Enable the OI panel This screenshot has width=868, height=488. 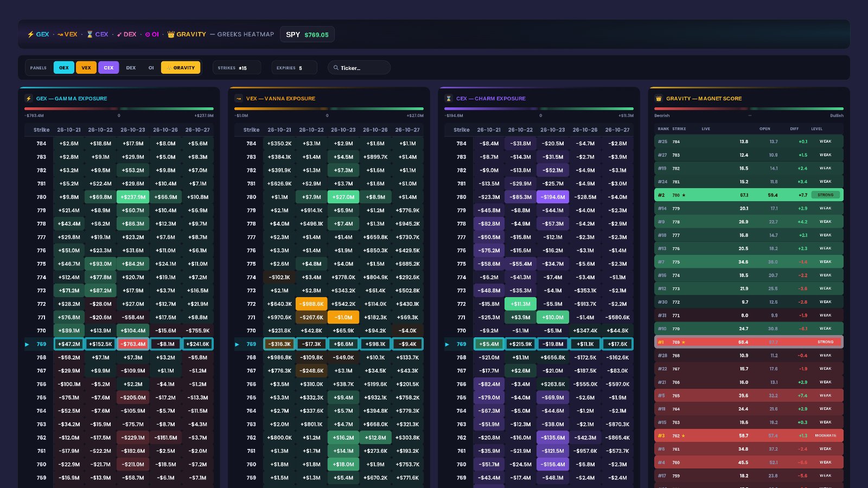tap(151, 68)
